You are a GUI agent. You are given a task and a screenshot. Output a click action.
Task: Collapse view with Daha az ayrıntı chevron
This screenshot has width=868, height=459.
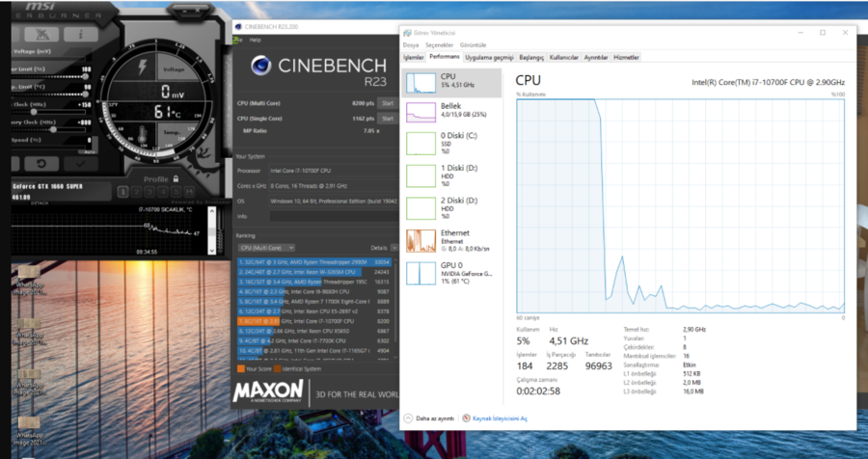pos(408,418)
